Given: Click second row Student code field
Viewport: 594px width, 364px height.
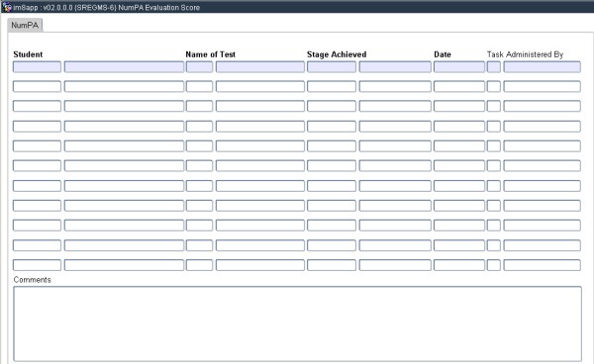Looking at the screenshot, I should pos(37,86).
